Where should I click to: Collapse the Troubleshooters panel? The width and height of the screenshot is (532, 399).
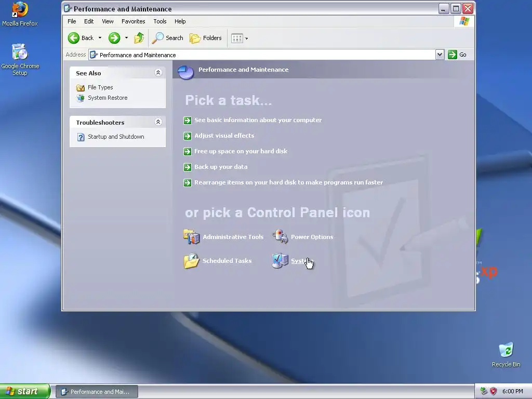click(x=158, y=122)
